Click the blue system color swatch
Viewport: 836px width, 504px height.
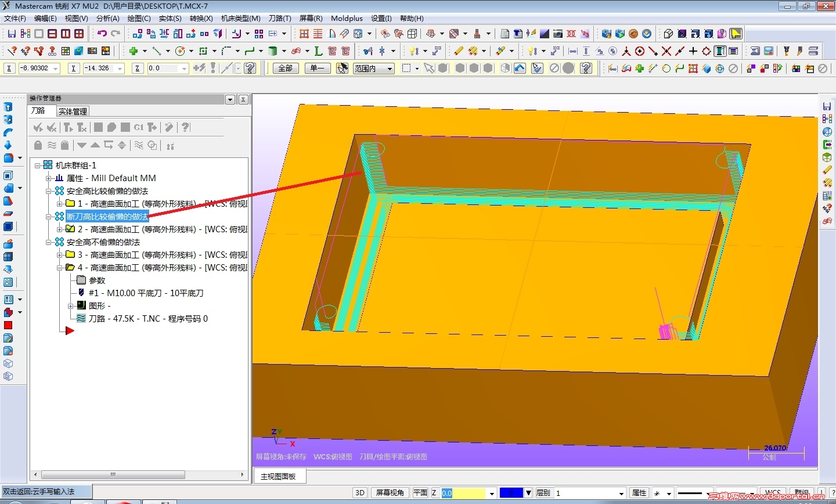511,493
